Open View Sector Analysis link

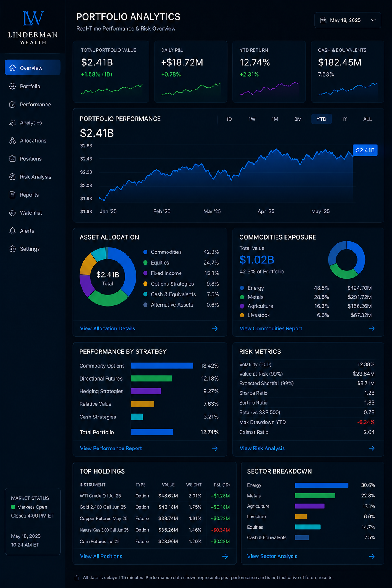272,556
